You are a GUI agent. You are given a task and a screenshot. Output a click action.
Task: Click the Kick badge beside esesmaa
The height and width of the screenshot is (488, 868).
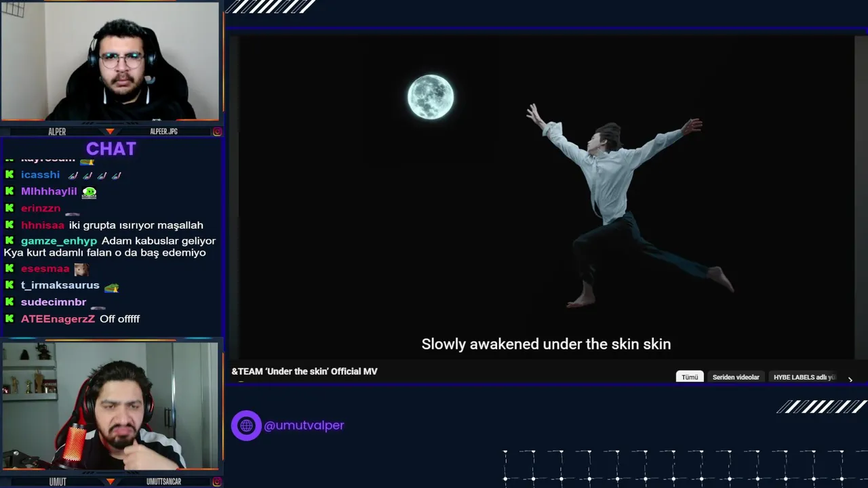pyautogui.click(x=9, y=268)
